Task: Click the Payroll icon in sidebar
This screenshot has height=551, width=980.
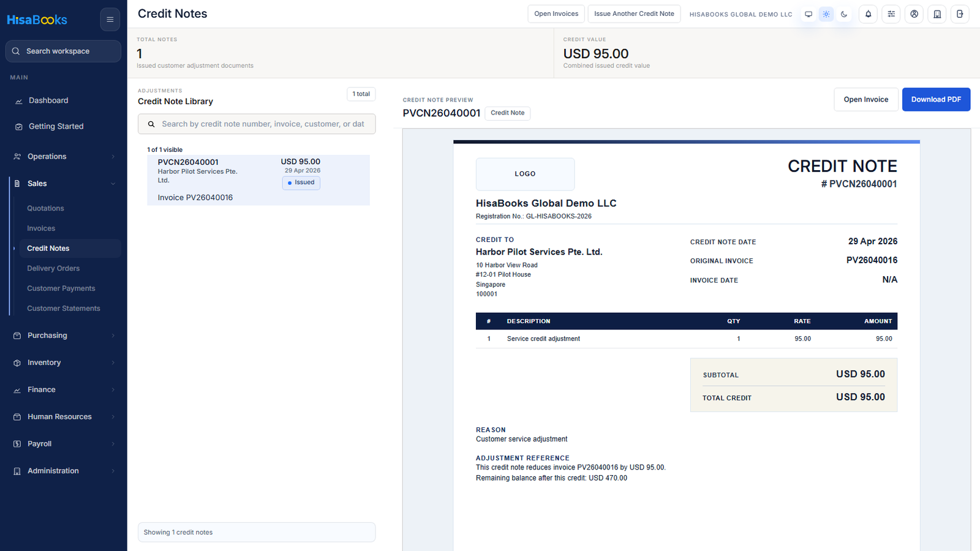Action: coord(17,444)
